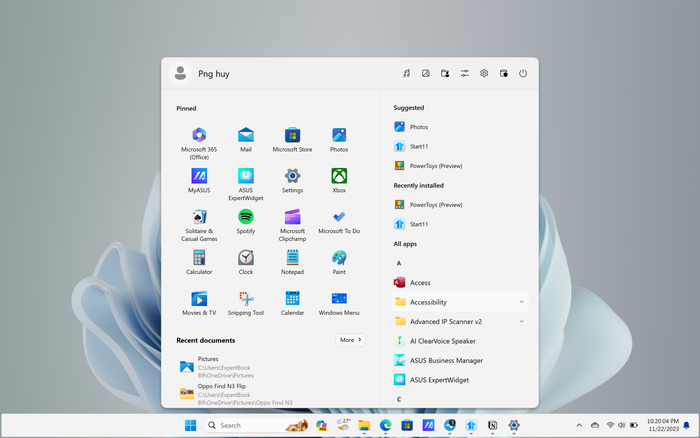Open the Pictures shortcut in the menu header
Viewport: 700px width, 438px height.
tap(426, 73)
